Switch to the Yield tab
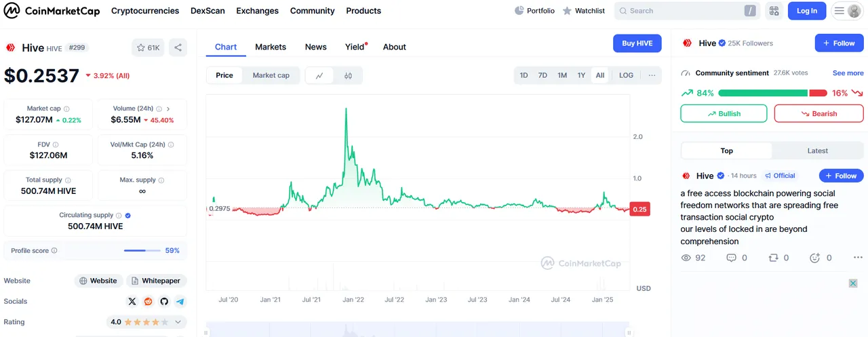Screen dimensions: 868x337 tap(355, 47)
